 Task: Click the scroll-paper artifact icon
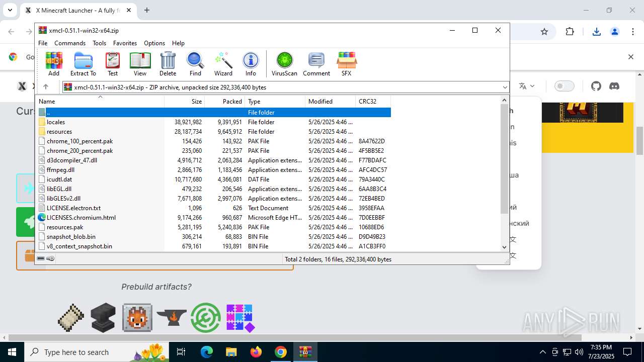71,317
